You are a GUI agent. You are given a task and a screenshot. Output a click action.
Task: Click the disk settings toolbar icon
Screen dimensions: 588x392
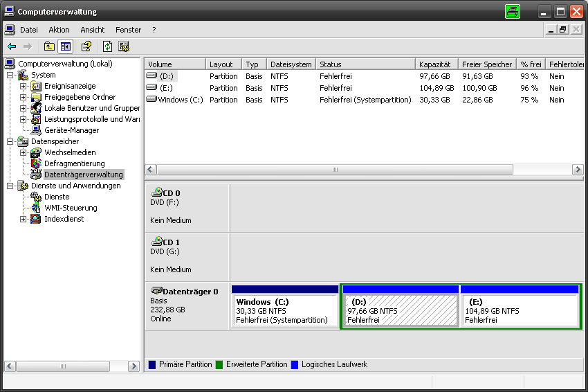tap(124, 46)
